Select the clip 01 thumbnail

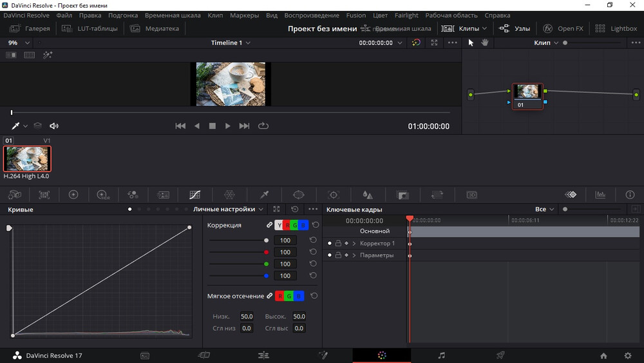(x=27, y=159)
